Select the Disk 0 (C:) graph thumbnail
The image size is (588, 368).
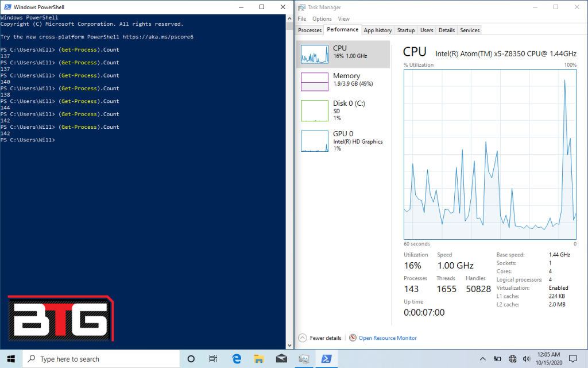point(315,111)
